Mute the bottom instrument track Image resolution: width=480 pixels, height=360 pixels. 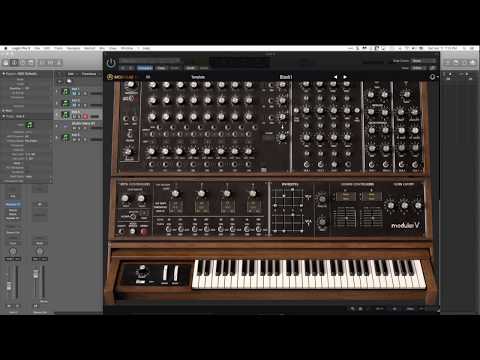(74, 139)
